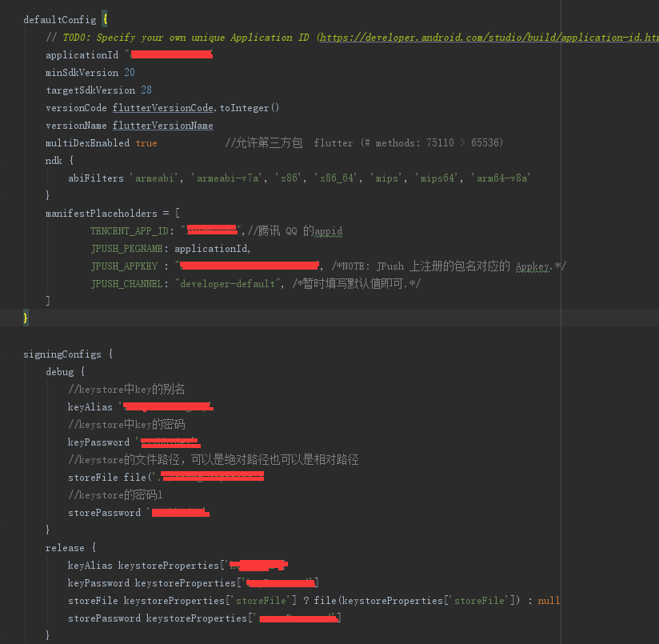
Task: Click the versionCode property name
Action: tap(76, 108)
